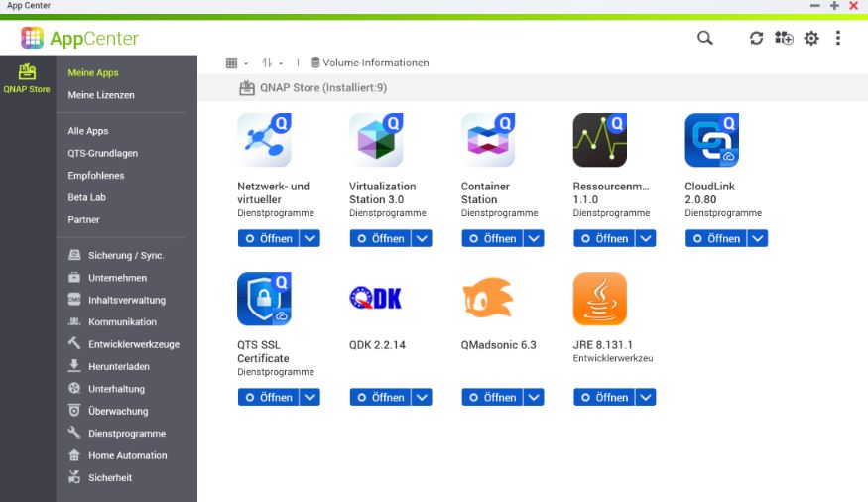Open the three-dot more menu
Screen dimensions: 868x502
click(x=838, y=38)
